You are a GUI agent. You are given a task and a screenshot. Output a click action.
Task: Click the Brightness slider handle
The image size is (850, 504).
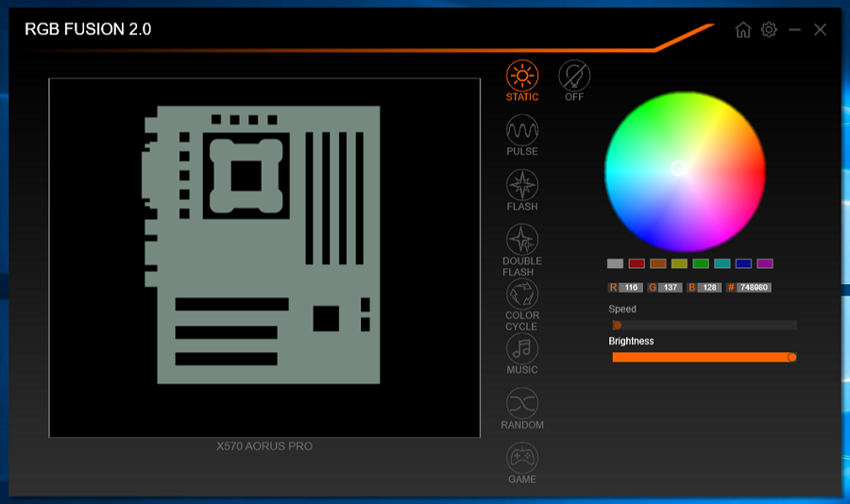pos(792,357)
